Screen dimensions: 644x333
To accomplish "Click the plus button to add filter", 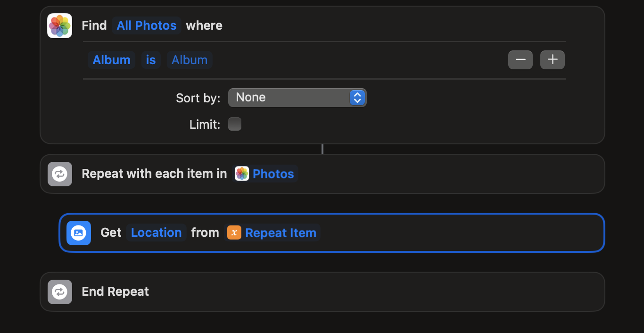I will click(x=553, y=60).
